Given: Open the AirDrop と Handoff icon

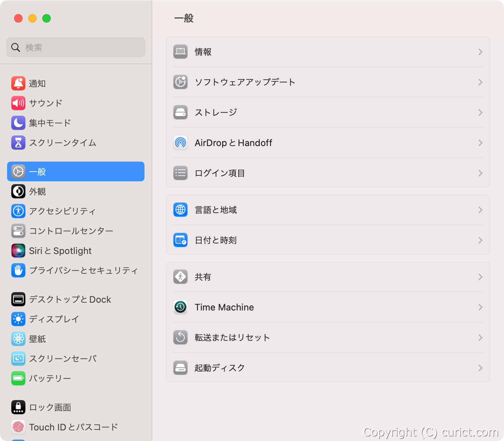Looking at the screenshot, I should (x=180, y=143).
